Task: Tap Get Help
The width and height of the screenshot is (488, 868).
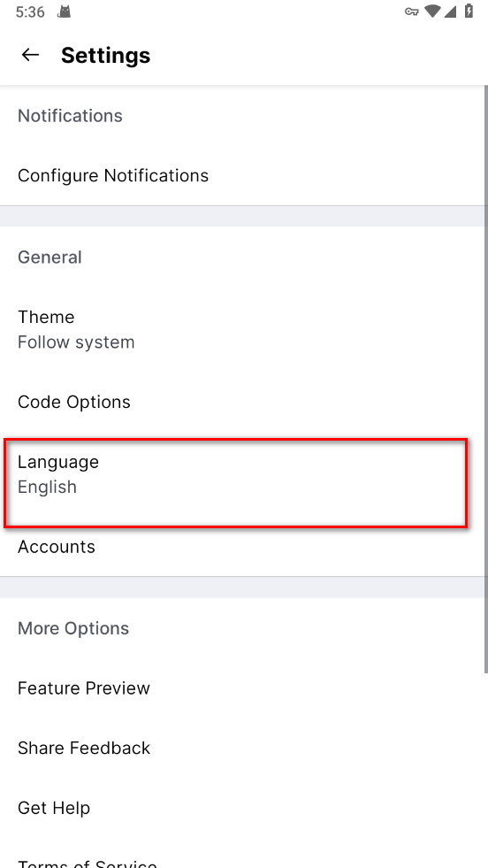Action: pos(243,808)
